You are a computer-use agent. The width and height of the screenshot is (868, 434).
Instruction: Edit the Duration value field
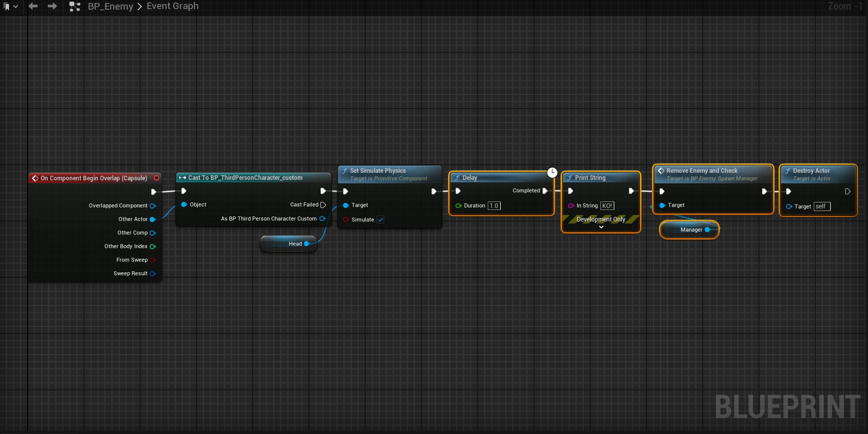(494, 205)
